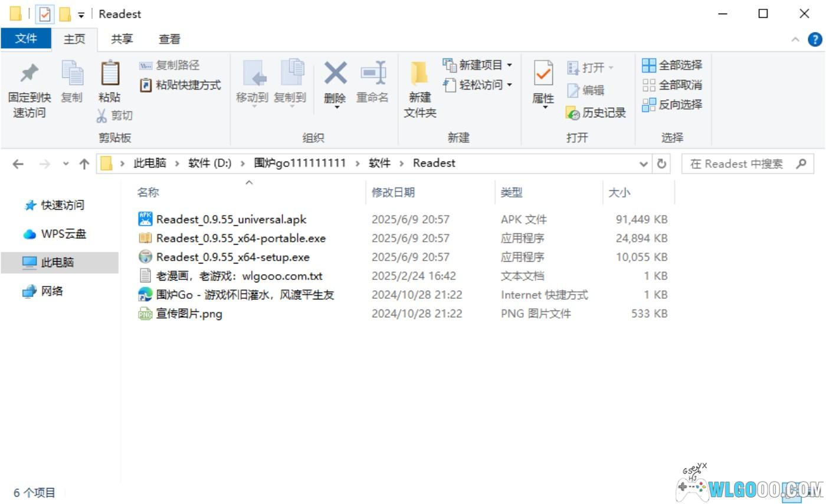Click the Pin to Quick Access icon

(29, 74)
